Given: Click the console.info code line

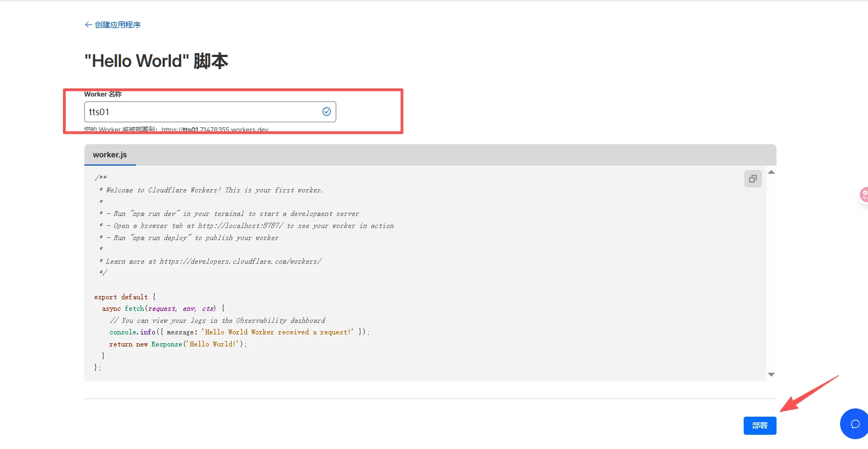Looking at the screenshot, I should (x=239, y=332).
